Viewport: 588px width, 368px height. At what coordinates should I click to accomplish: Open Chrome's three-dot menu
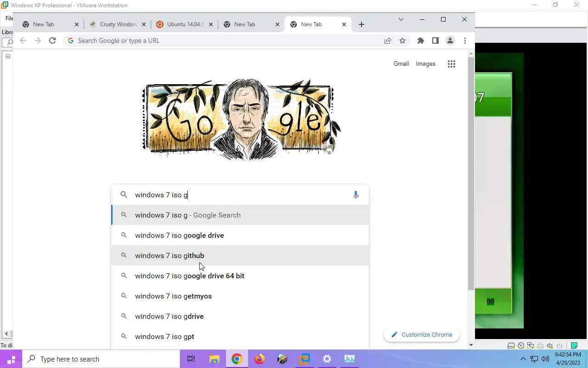click(465, 40)
